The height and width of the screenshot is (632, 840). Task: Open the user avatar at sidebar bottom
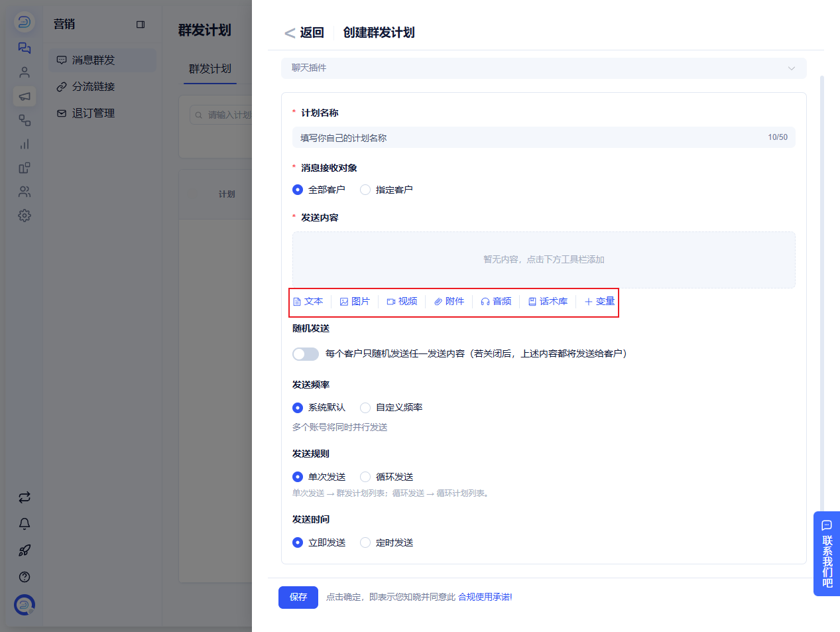click(25, 605)
